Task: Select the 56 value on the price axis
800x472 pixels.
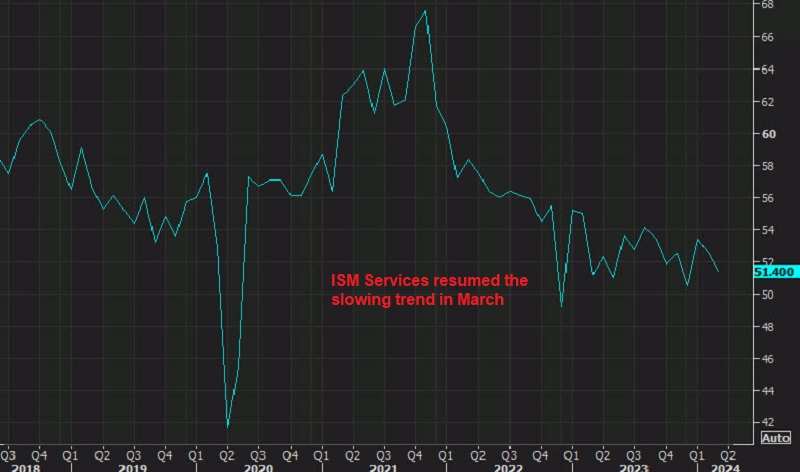Action: pos(768,198)
